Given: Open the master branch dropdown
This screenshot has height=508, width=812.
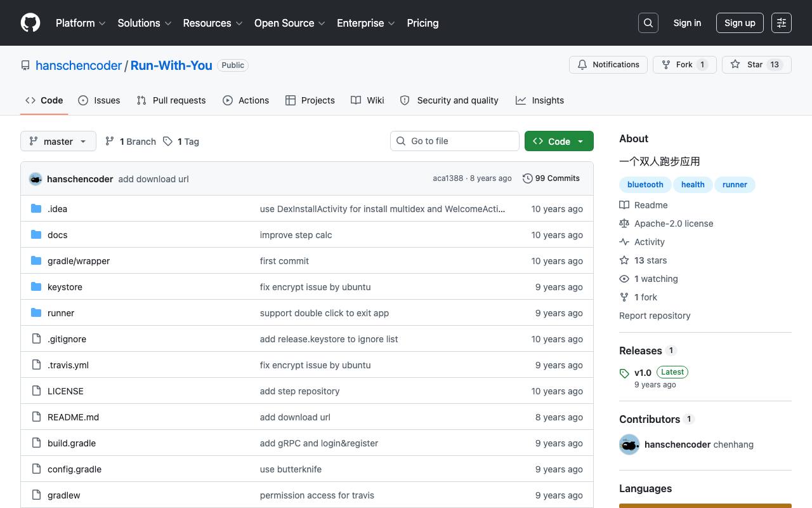Looking at the screenshot, I should coord(58,141).
